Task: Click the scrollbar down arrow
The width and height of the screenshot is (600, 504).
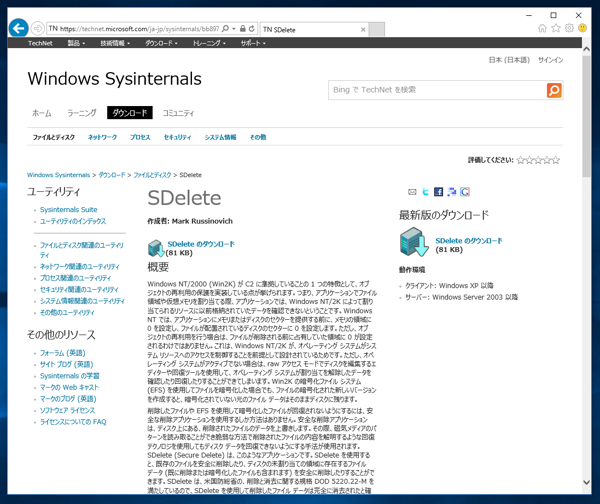Action: (x=586, y=482)
